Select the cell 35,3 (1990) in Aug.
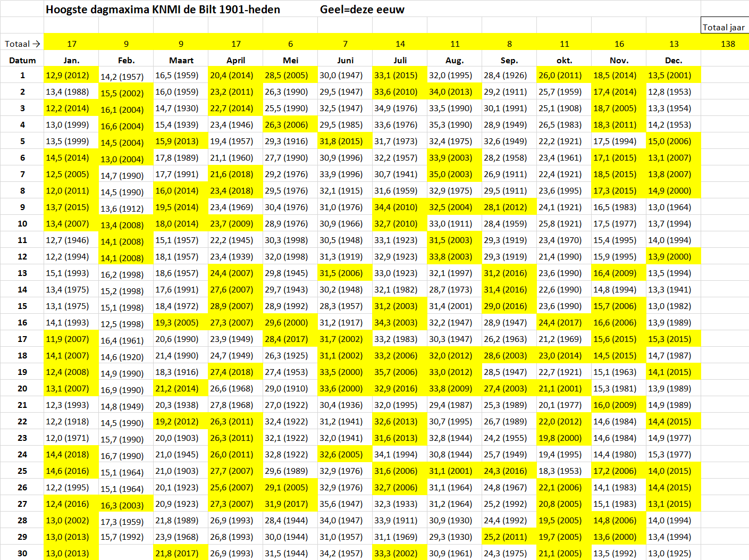 tap(455, 124)
